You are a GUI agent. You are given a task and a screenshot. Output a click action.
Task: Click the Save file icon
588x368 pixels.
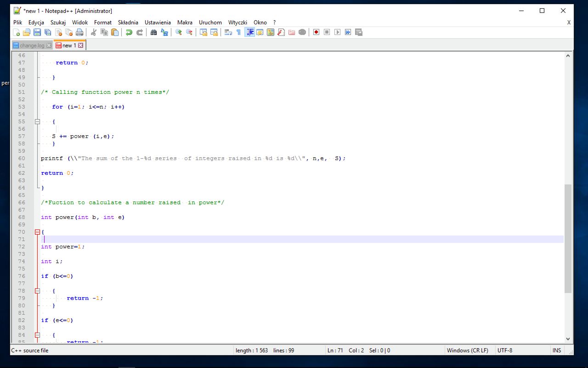pos(37,32)
